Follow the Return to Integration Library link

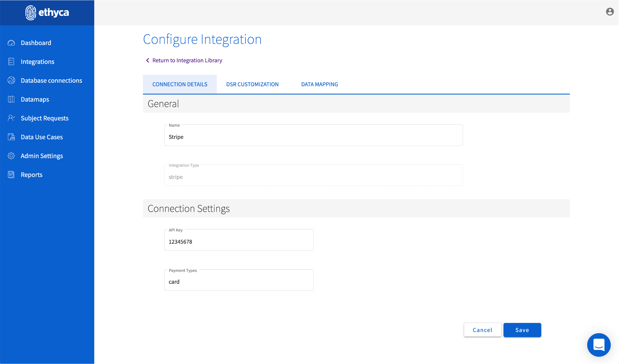tap(187, 60)
